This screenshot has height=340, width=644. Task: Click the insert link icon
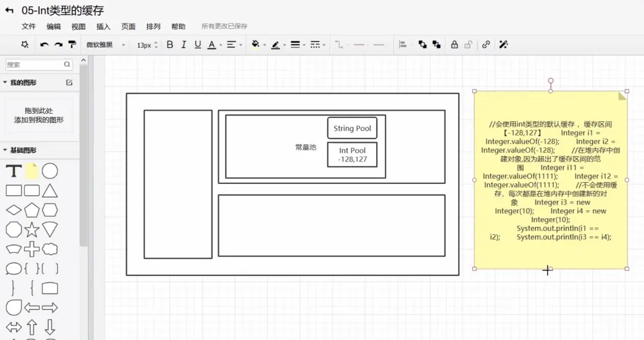(486, 45)
